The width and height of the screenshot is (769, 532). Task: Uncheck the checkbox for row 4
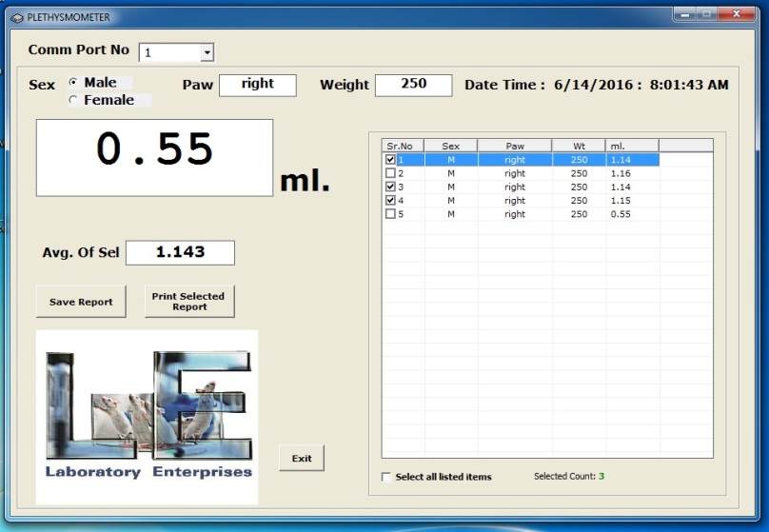(x=390, y=201)
